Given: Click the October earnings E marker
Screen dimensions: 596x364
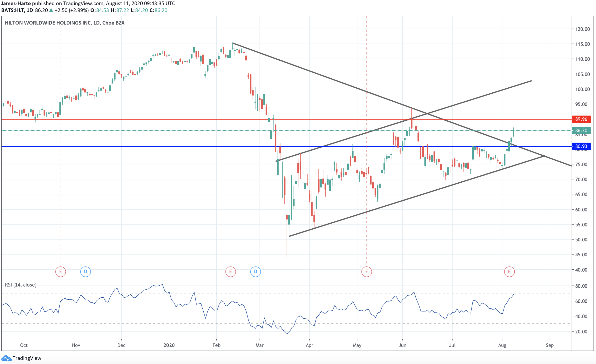Looking at the screenshot, I should click(60, 271).
